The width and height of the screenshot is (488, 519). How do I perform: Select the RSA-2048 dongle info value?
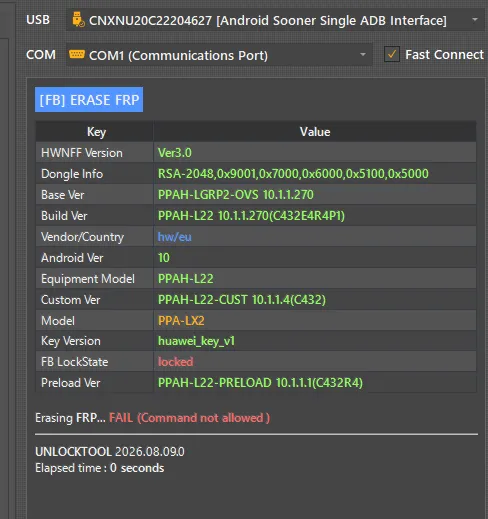click(315, 174)
